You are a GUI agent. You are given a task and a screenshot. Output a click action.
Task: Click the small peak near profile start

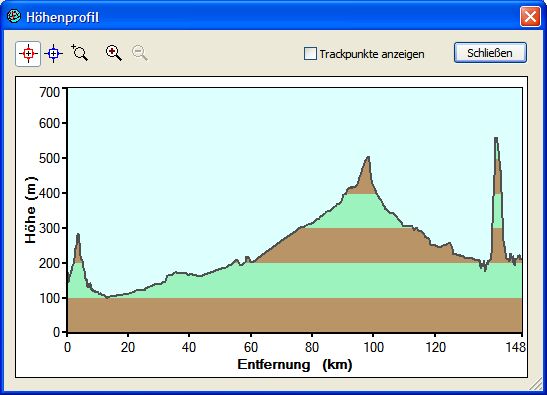tap(78, 234)
